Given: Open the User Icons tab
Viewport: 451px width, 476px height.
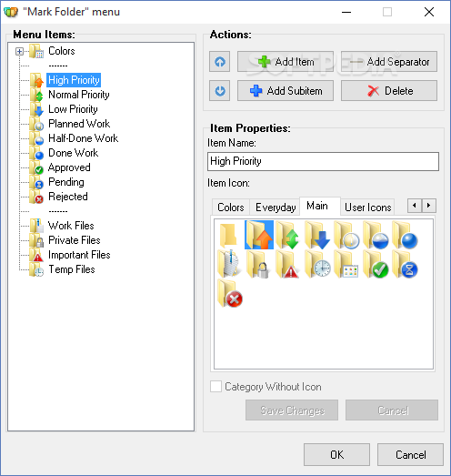Looking at the screenshot, I should pos(367,208).
